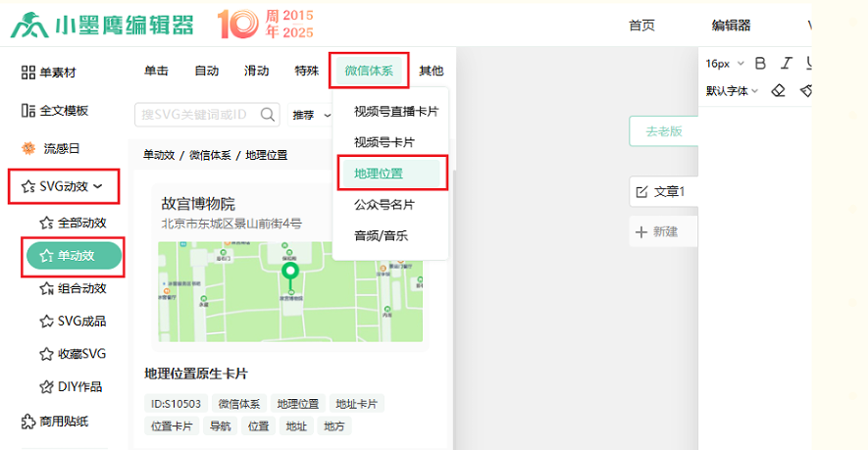Select the eraser clear-format icon
868x450 pixels.
(778, 91)
